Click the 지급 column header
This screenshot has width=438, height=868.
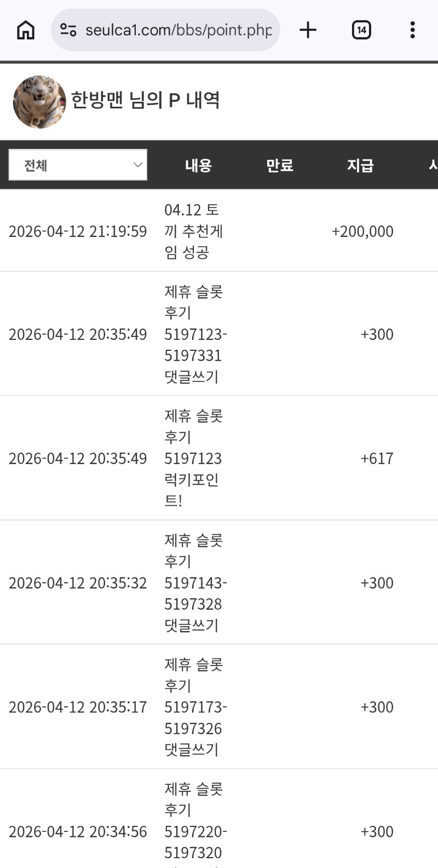pyautogui.click(x=360, y=165)
